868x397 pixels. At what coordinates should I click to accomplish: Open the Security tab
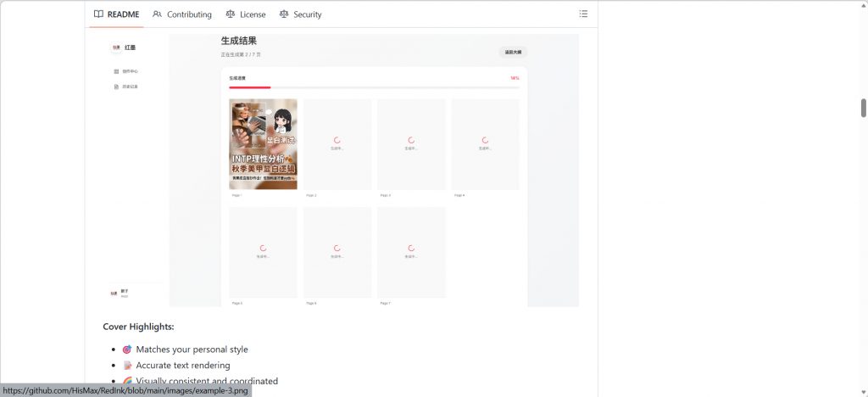[301, 14]
